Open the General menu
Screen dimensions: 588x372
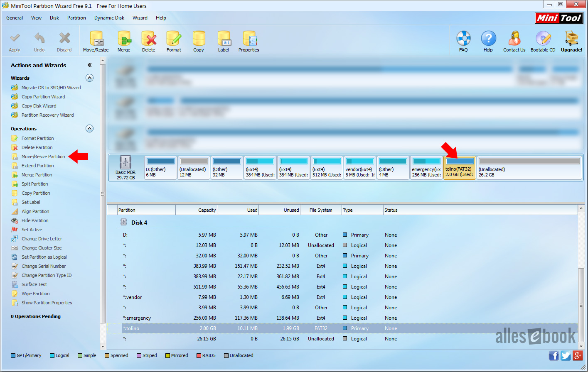pyautogui.click(x=15, y=18)
